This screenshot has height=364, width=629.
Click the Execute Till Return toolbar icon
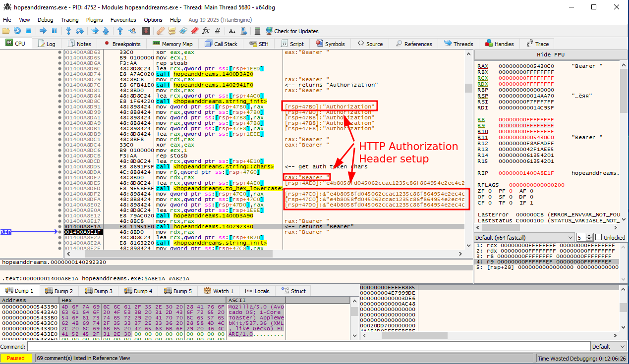(x=120, y=31)
